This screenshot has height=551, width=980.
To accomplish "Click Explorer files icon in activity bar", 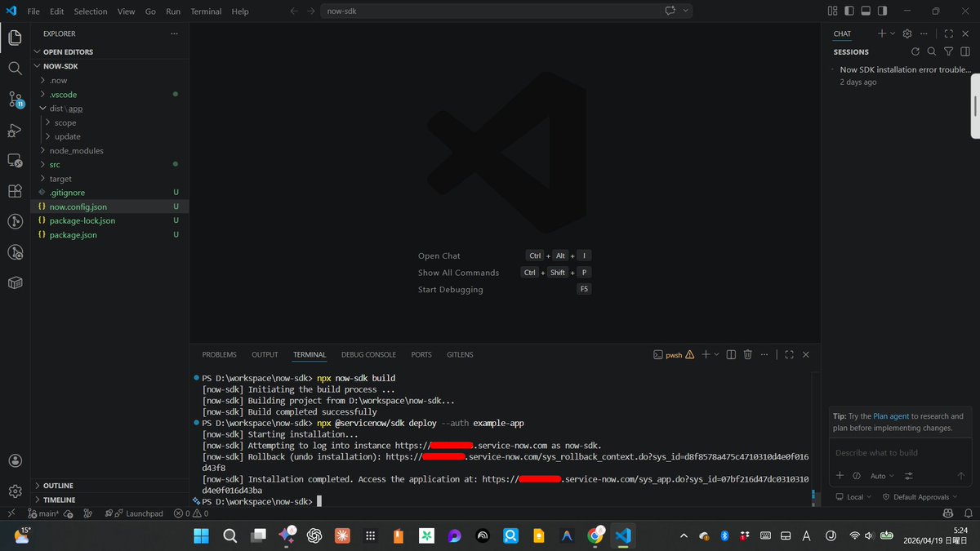I will (15, 38).
